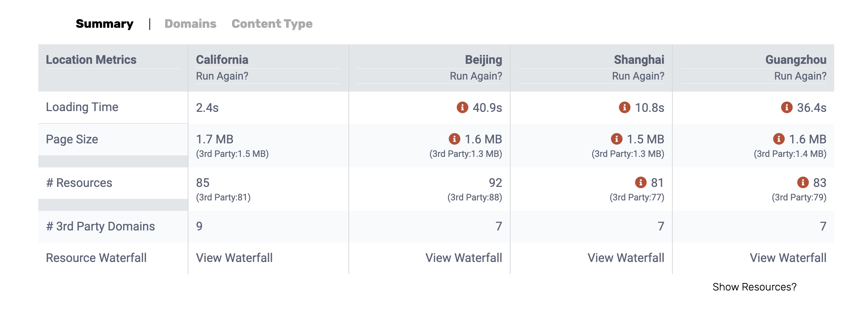Switch to the Domains tab

[x=190, y=24]
